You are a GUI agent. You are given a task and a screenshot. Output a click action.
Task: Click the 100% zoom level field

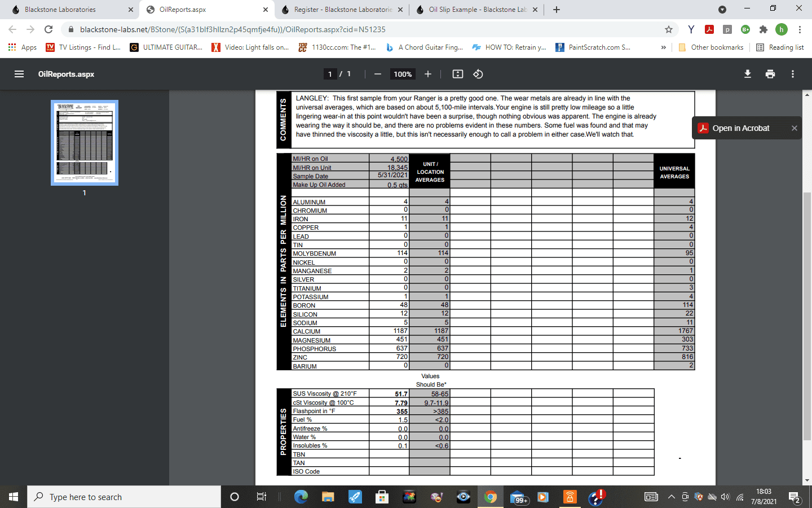tap(403, 74)
